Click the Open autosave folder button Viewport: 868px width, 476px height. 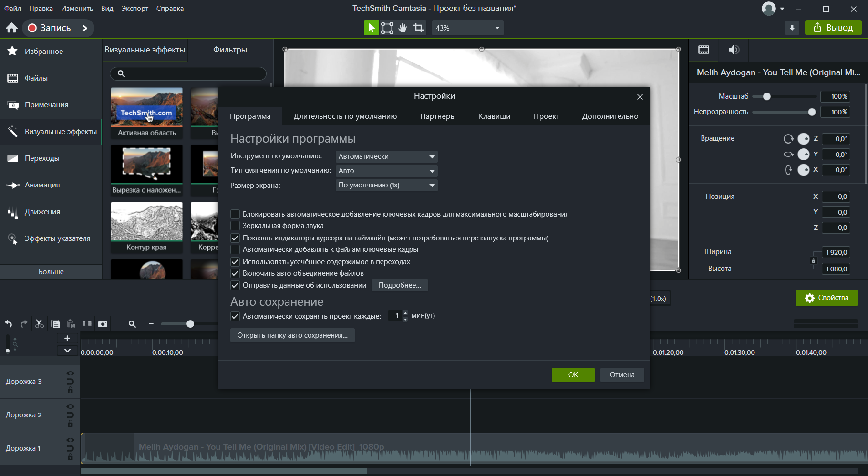coord(292,335)
